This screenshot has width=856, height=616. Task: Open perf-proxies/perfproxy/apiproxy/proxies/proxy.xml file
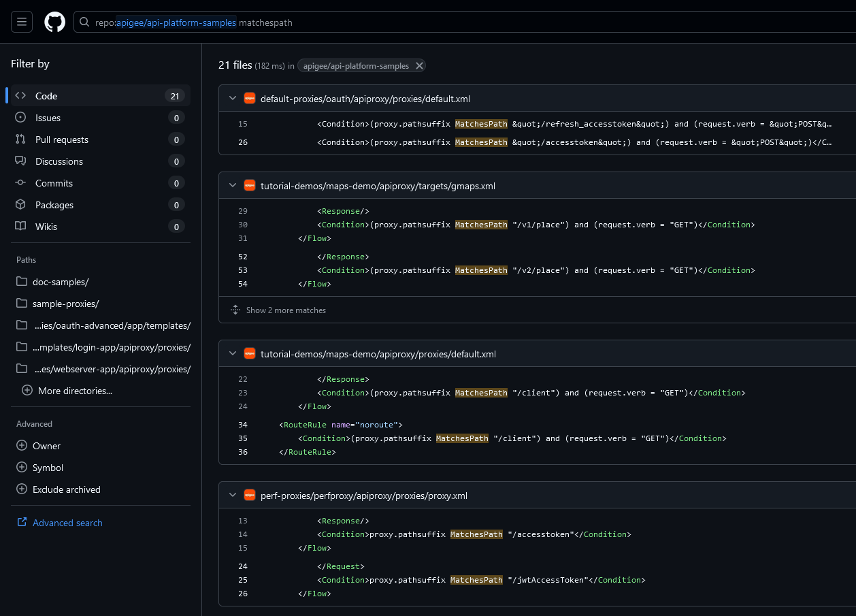[364, 496]
